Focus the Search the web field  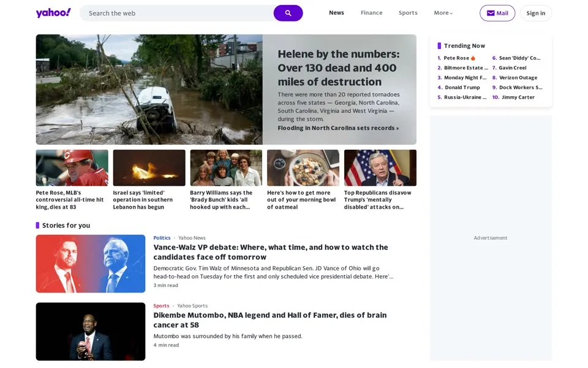pyautogui.click(x=176, y=13)
